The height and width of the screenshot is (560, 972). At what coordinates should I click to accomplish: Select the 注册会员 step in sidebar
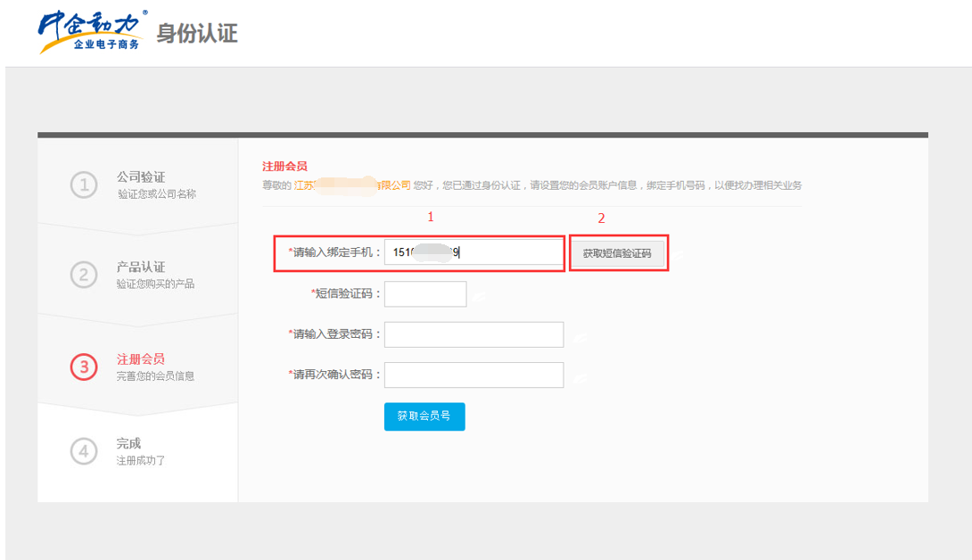pos(141,358)
